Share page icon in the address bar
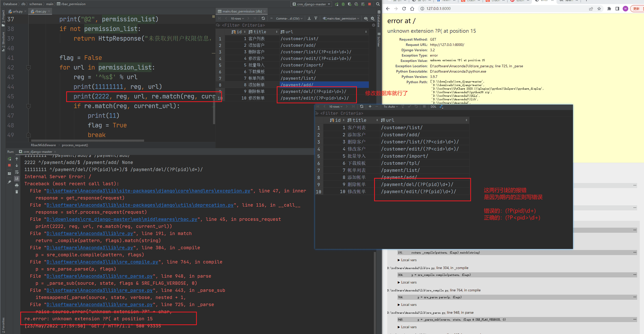 [591, 9]
